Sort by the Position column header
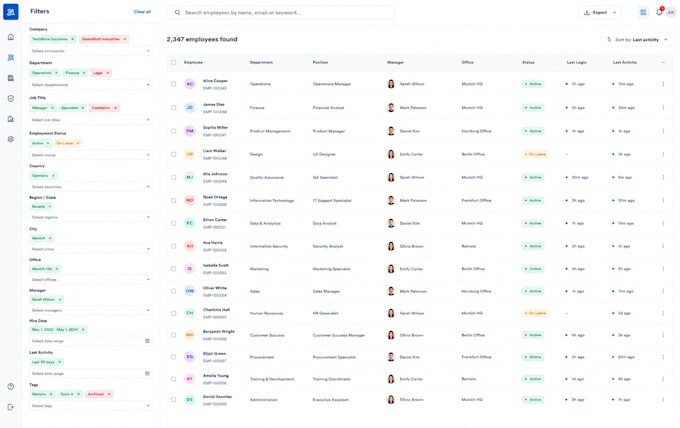Viewport: 680px width, 428px height. click(x=320, y=62)
